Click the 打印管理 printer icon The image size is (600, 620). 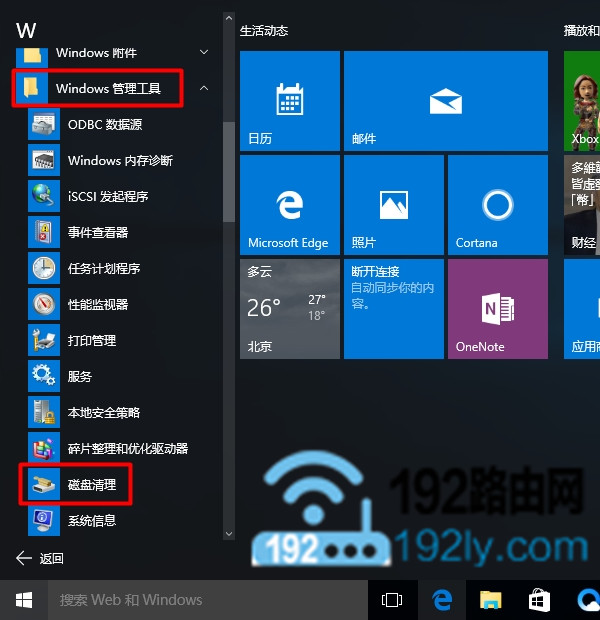[x=44, y=340]
